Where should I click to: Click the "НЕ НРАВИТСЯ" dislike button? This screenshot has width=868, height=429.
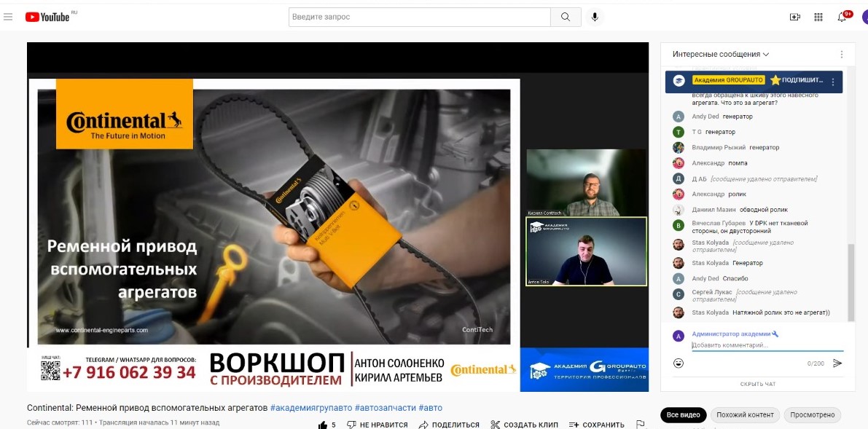[377, 425]
